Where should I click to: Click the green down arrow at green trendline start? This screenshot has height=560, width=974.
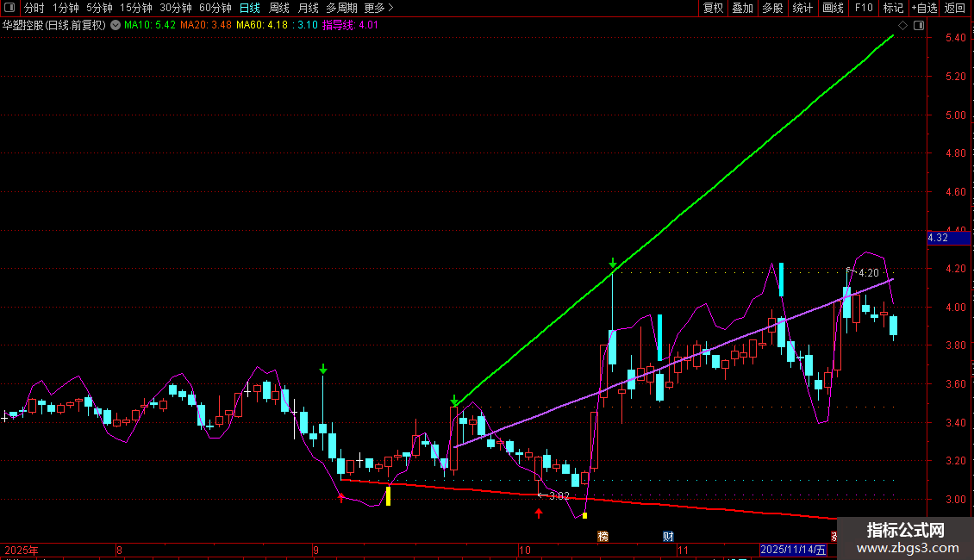coord(455,401)
